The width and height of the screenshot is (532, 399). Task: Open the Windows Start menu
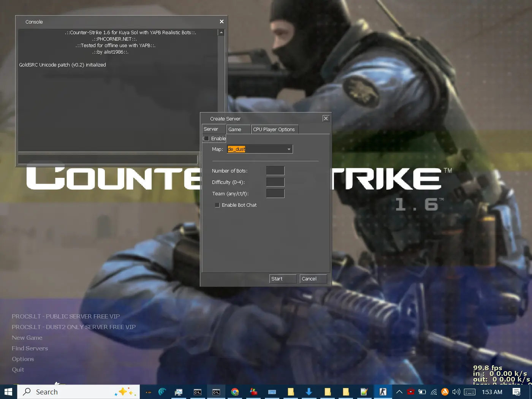[x=8, y=392]
